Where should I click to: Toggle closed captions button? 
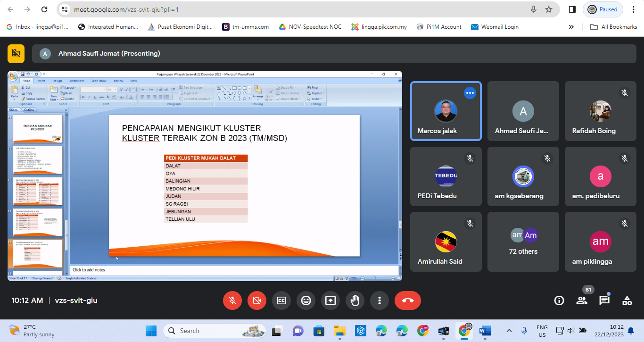pos(281,300)
